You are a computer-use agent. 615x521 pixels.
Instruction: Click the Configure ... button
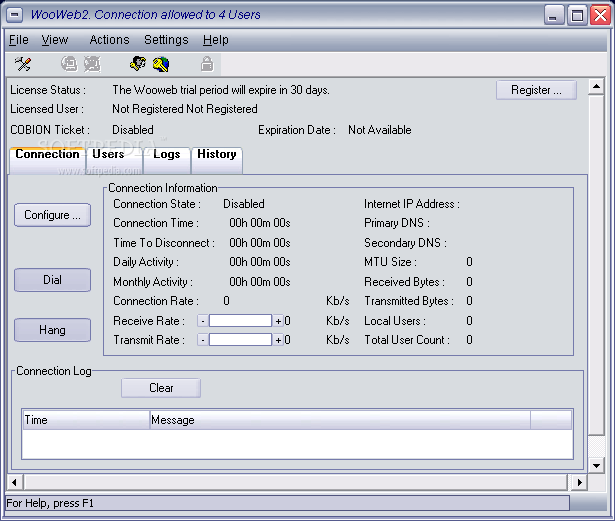(x=53, y=215)
